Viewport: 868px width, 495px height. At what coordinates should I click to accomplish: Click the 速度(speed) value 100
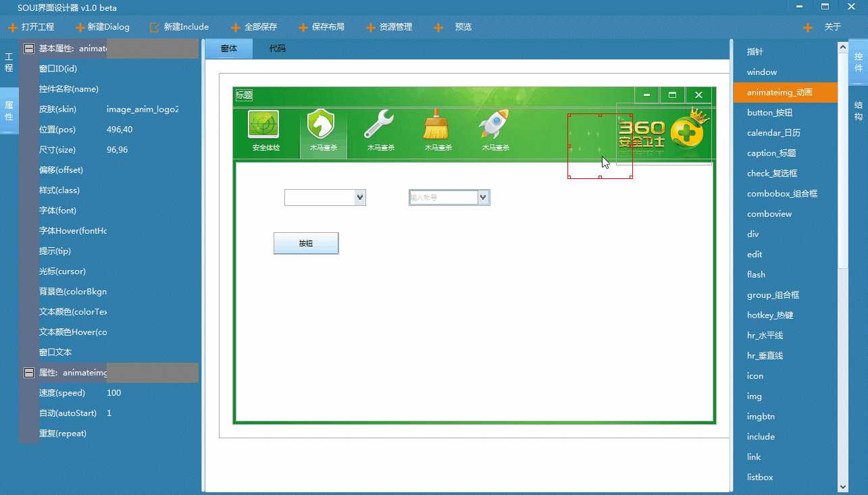coord(114,393)
